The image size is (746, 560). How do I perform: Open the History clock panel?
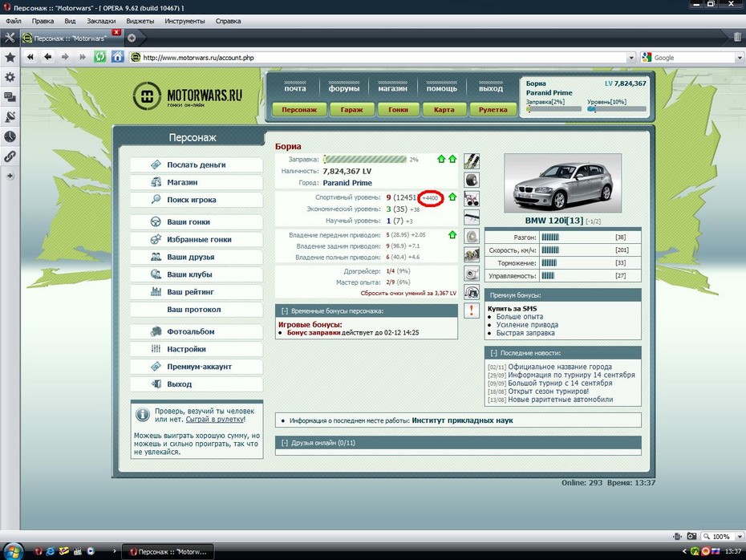10,136
